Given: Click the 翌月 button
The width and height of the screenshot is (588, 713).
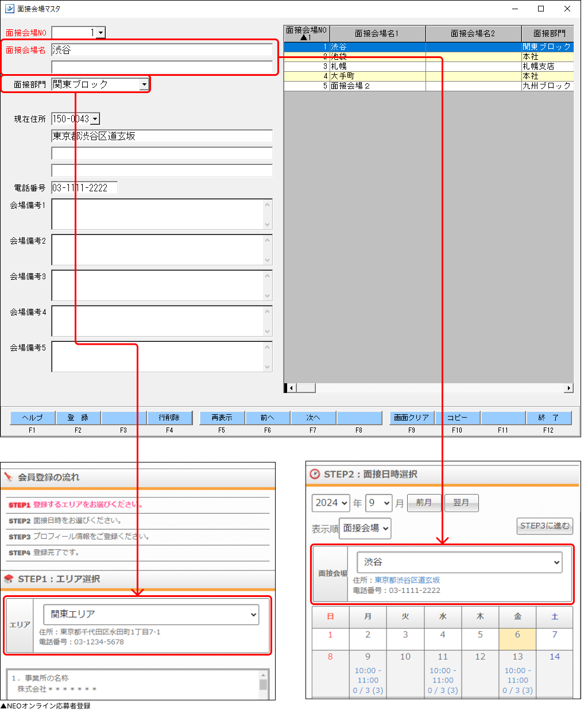Looking at the screenshot, I should pyautogui.click(x=461, y=503).
